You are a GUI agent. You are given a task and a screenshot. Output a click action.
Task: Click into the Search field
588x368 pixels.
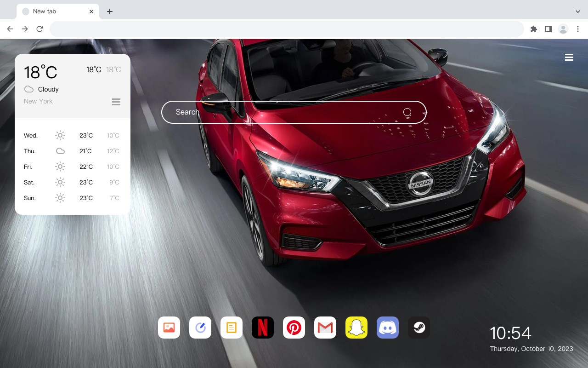coord(294,112)
